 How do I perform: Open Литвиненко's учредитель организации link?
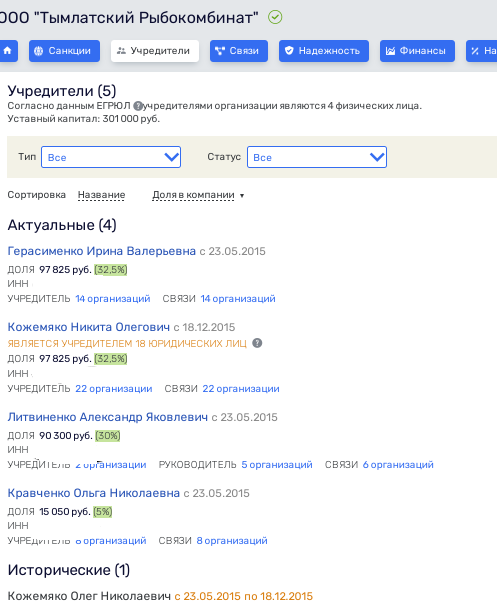click(111, 465)
